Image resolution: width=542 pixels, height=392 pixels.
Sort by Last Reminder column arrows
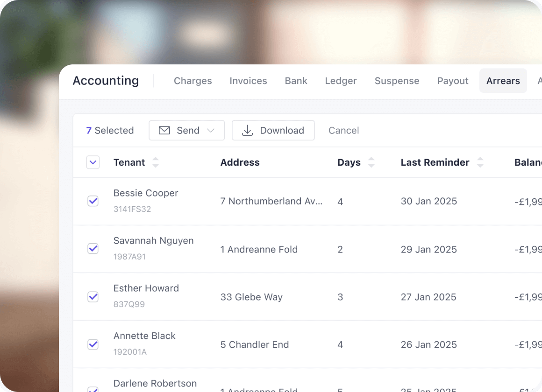pyautogui.click(x=480, y=162)
